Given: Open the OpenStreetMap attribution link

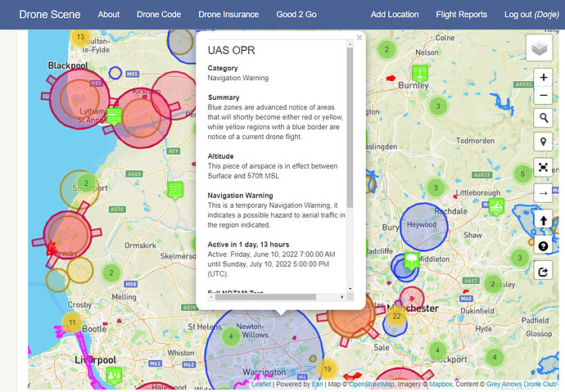Looking at the screenshot, I should 371,384.
